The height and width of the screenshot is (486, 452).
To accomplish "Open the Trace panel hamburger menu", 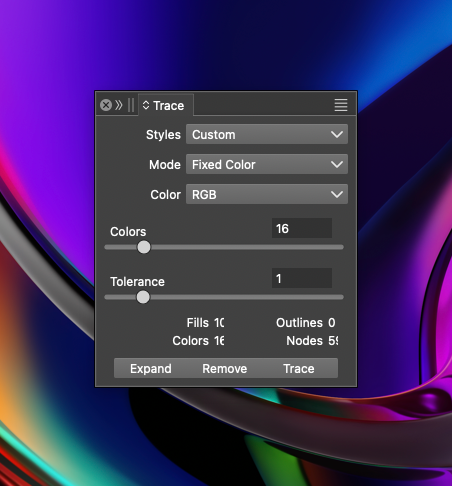I will (x=341, y=105).
